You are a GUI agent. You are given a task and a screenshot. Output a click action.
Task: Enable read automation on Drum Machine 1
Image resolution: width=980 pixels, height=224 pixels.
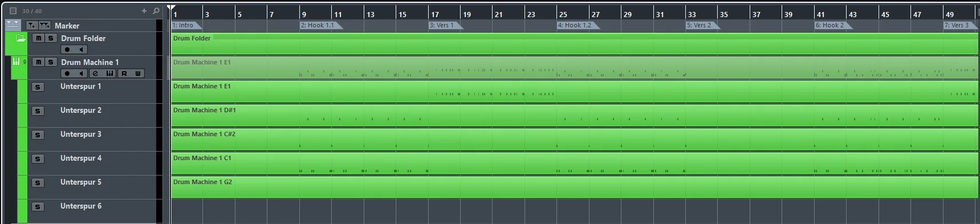(124, 74)
